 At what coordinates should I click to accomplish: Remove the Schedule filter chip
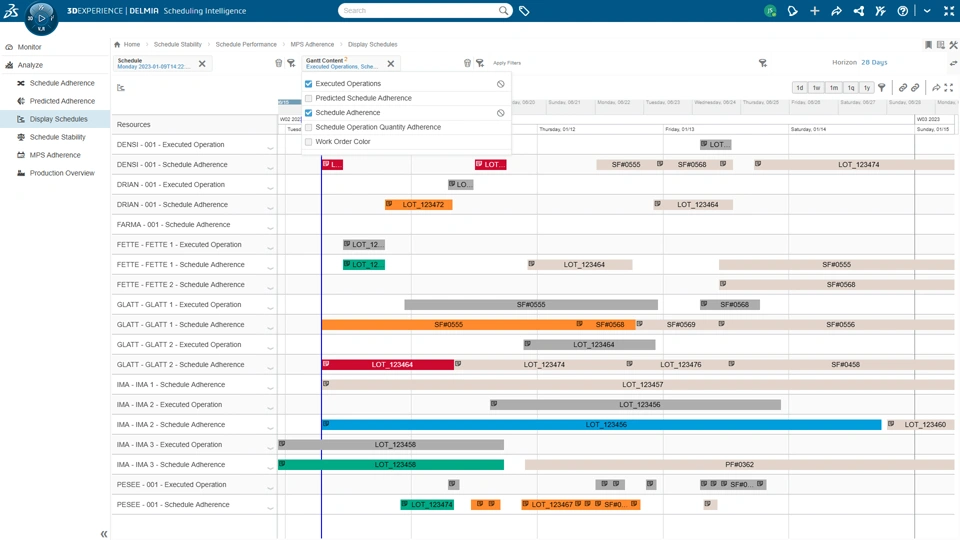202,64
